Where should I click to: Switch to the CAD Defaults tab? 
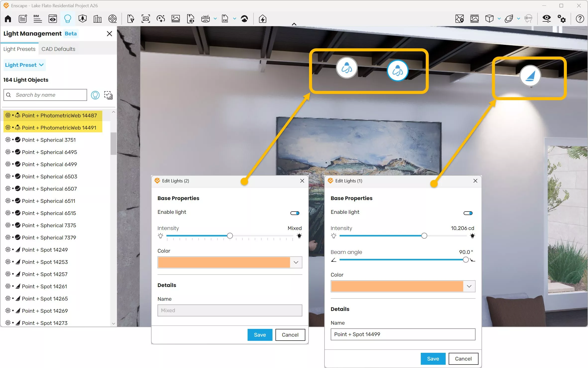click(58, 49)
